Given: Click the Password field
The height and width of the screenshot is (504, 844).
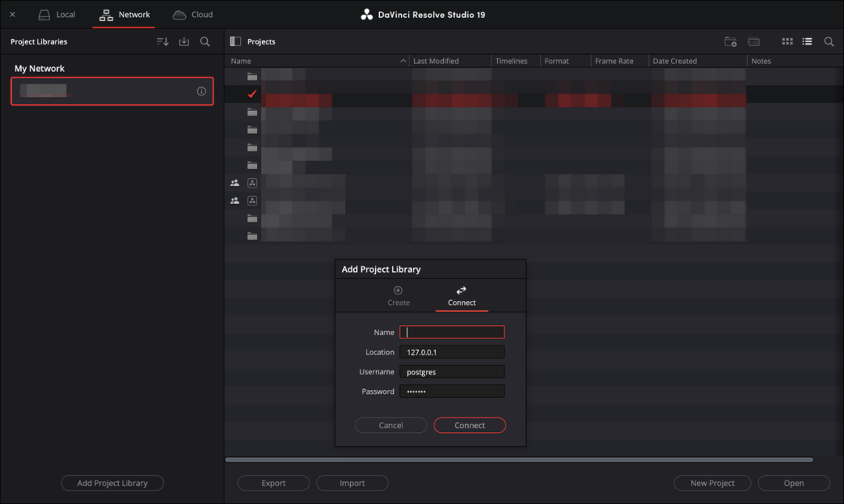Looking at the screenshot, I should coord(452,391).
